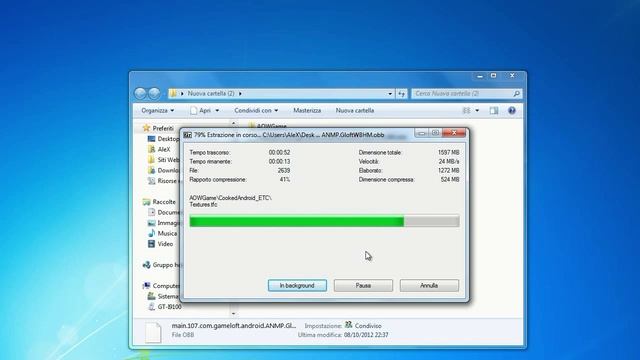Go forward in Explorer window
The width and height of the screenshot is (640, 360).
[154, 93]
